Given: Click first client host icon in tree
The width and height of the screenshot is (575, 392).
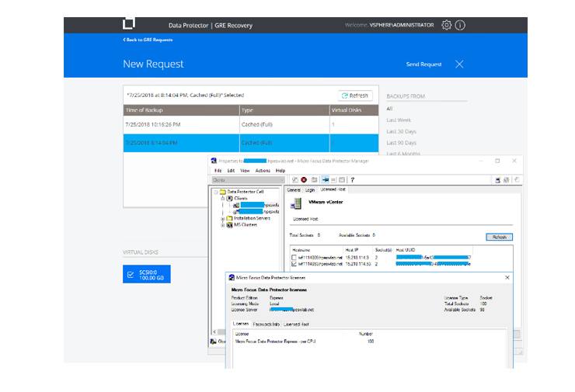Looking at the screenshot, I should click(236, 205).
